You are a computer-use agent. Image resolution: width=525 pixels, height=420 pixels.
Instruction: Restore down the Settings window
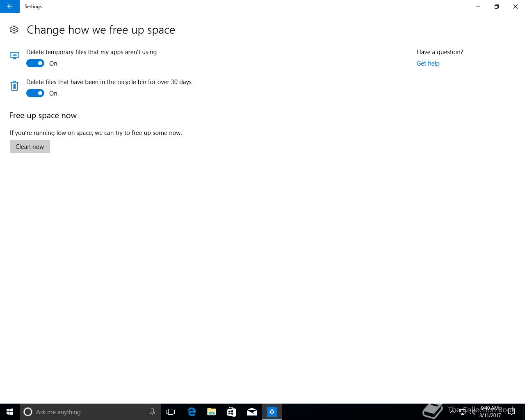497,7
